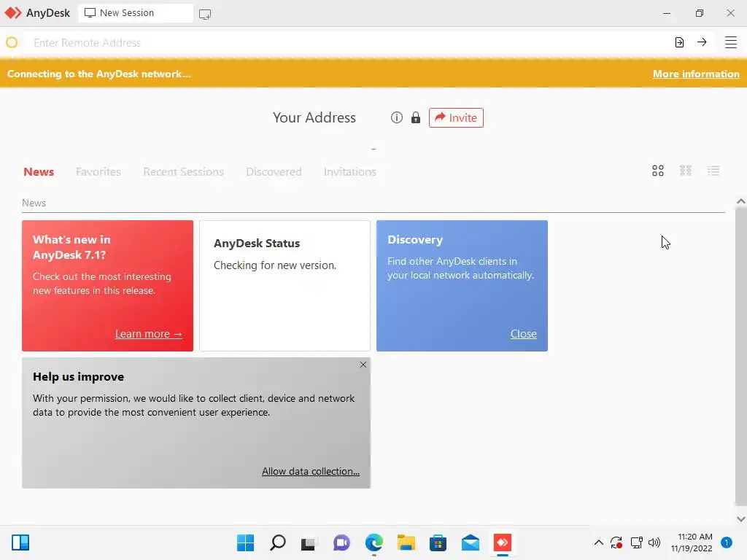The width and height of the screenshot is (747, 560).
Task: Switch to the Favorites tab
Action: click(98, 172)
